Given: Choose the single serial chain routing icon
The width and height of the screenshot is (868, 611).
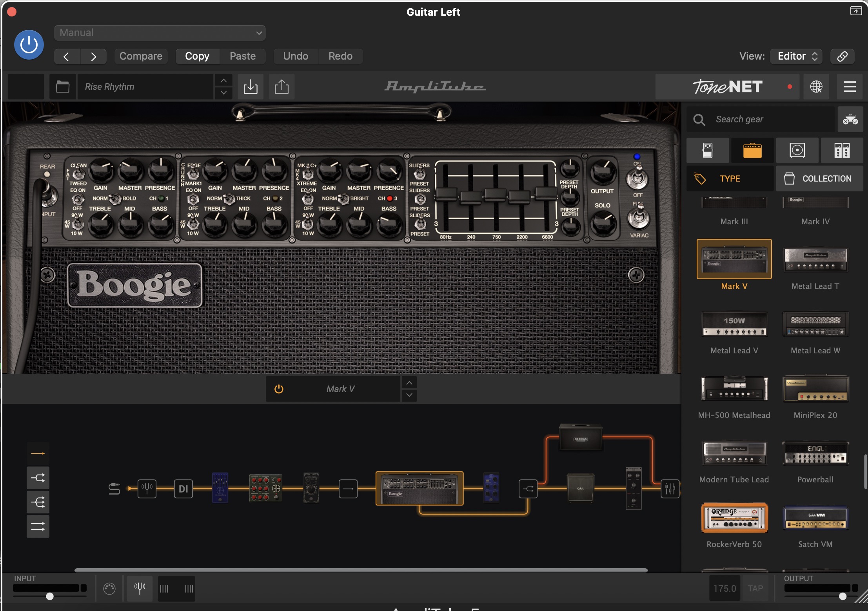Looking at the screenshot, I should tap(38, 453).
